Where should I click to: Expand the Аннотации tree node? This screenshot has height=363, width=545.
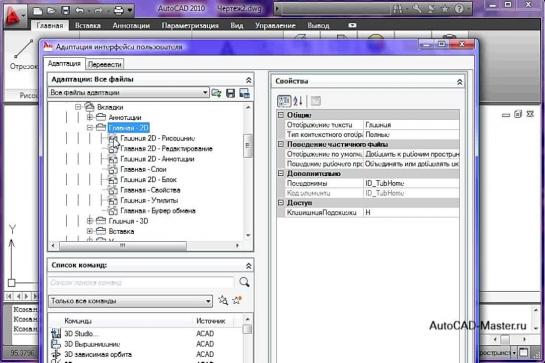[x=90, y=117]
